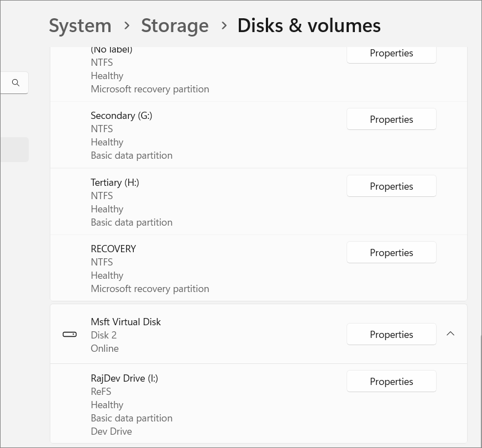Click the search magnifier icon

[15, 82]
